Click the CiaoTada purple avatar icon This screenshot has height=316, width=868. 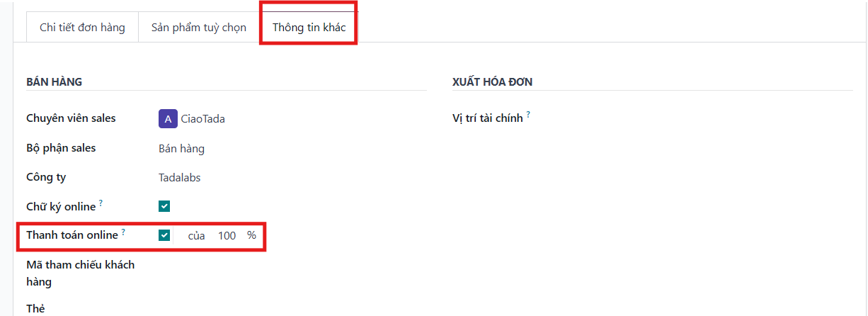pos(168,119)
